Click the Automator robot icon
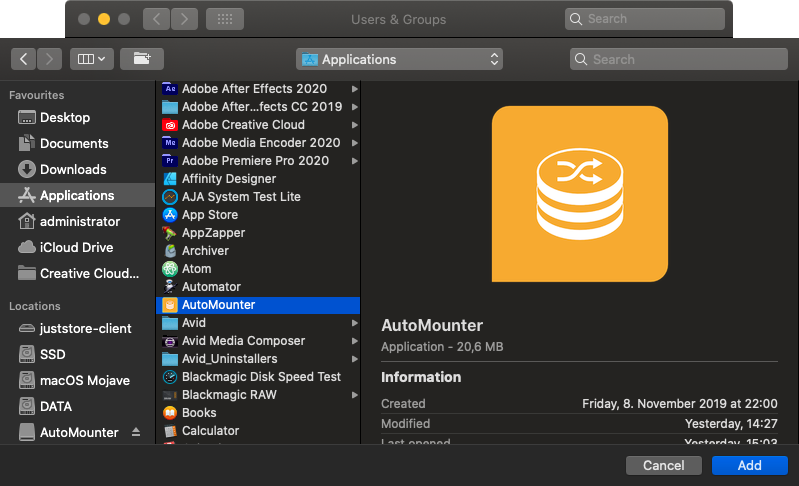This screenshot has height=486, width=799. pyautogui.click(x=170, y=287)
